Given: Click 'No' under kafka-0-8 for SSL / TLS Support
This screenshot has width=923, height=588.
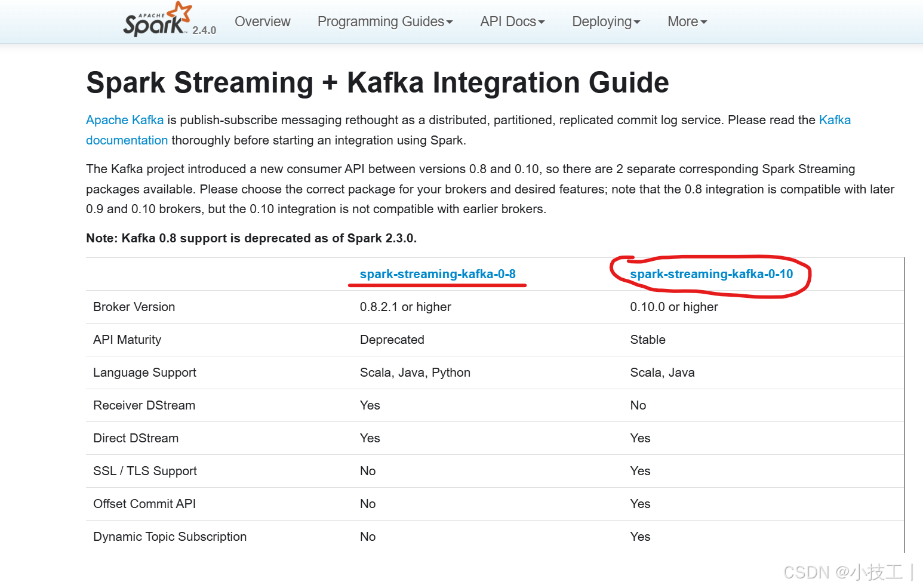Looking at the screenshot, I should pyautogui.click(x=368, y=471).
